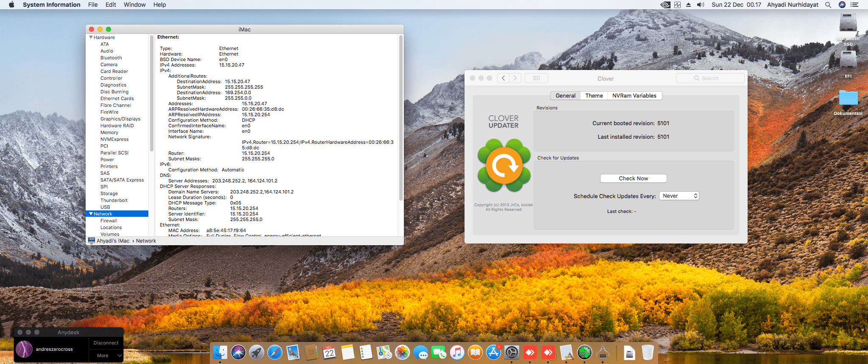Click the activity graph menu bar icon
The width and height of the screenshot is (868, 364).
point(678,5)
